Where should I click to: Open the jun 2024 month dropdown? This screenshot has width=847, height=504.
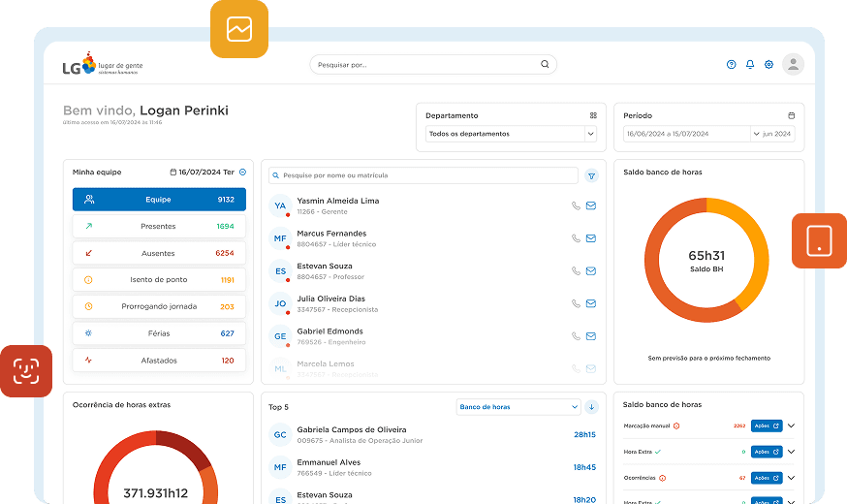[772, 134]
